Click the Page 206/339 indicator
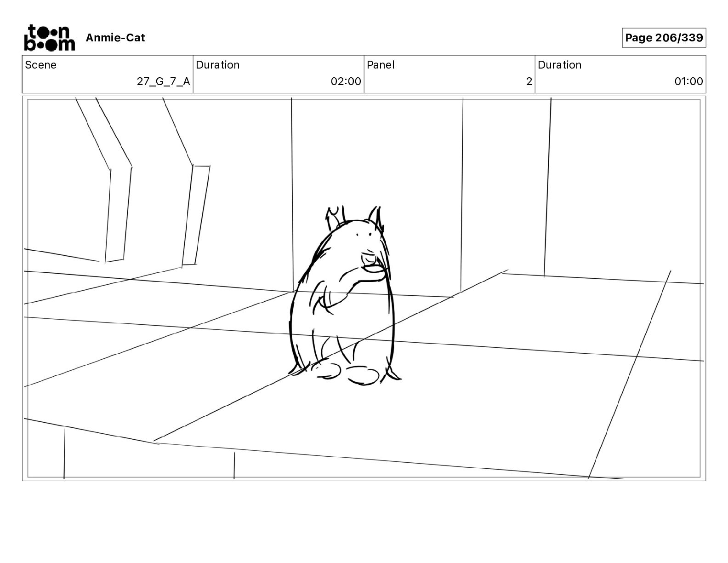This screenshot has width=728, height=563. (664, 38)
